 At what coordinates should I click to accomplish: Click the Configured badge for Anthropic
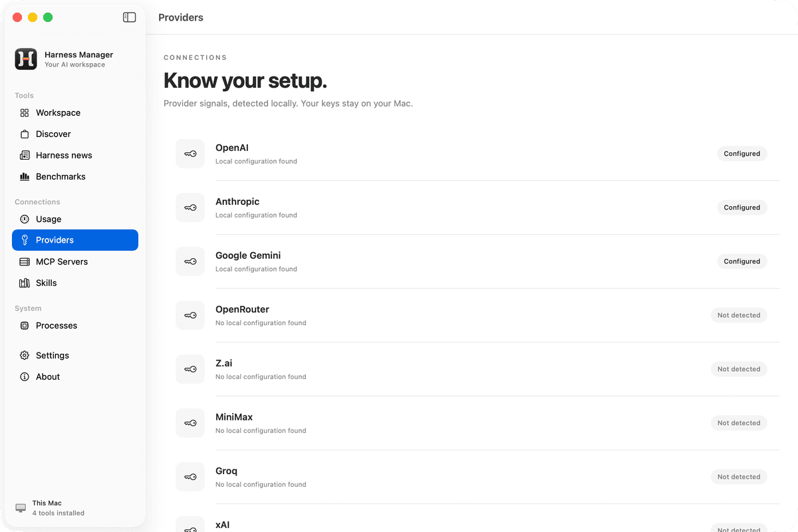click(x=742, y=207)
